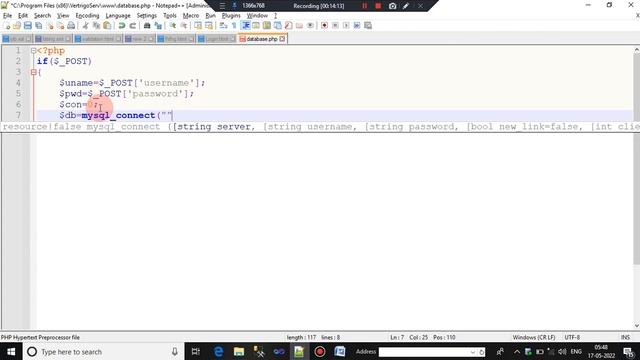Stop the screen recording
640x360 pixels.
(x=378, y=6)
